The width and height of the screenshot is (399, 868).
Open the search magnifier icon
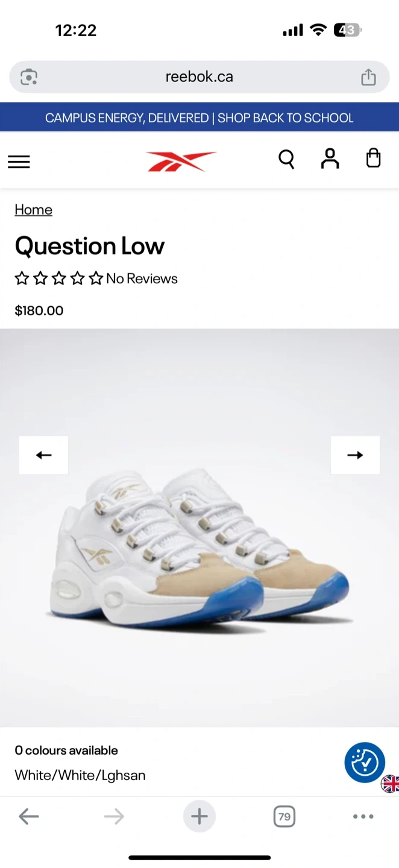(286, 159)
